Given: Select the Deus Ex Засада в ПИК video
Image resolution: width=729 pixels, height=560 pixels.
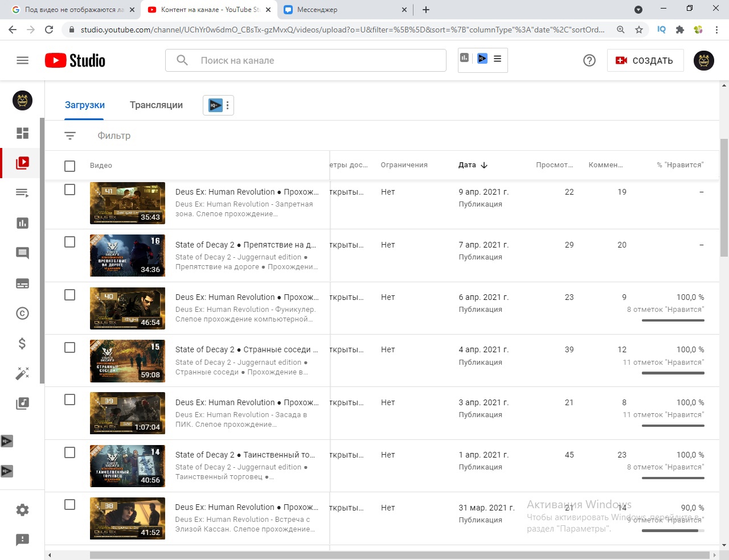Looking at the screenshot, I should 70,400.
